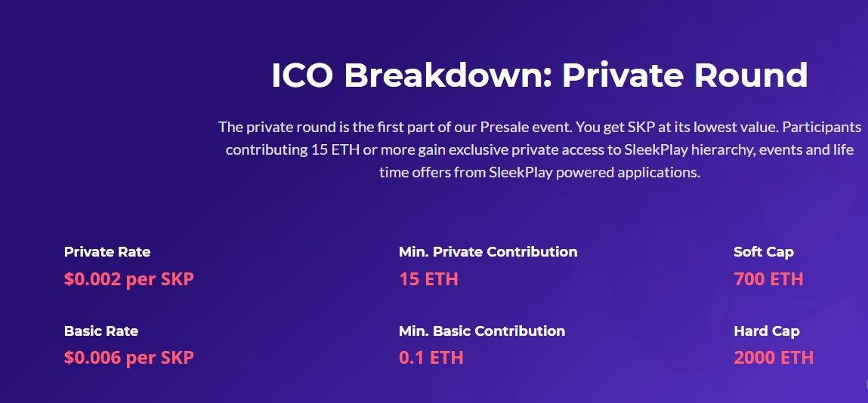Click the private round description paragraph
Image resolution: width=868 pixels, height=403 pixels.
[x=539, y=149]
